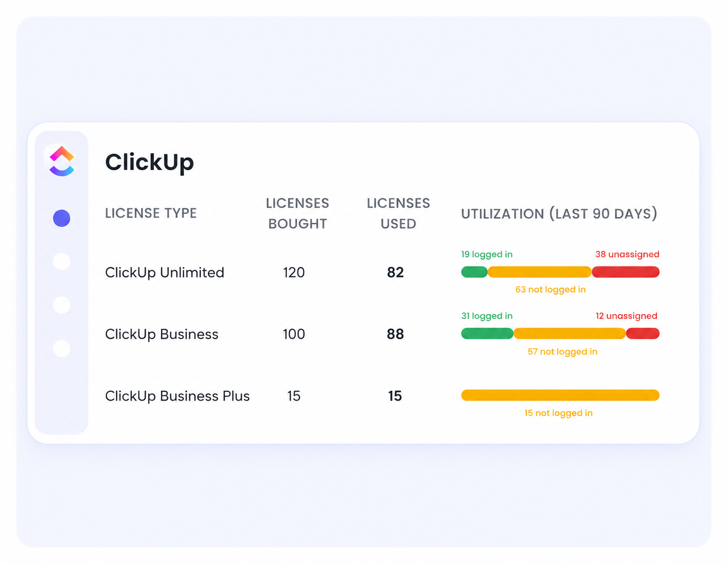Image resolution: width=728 pixels, height=564 pixels.
Task: Click yellow utilization bar for Business Plus
Action: 560,395
